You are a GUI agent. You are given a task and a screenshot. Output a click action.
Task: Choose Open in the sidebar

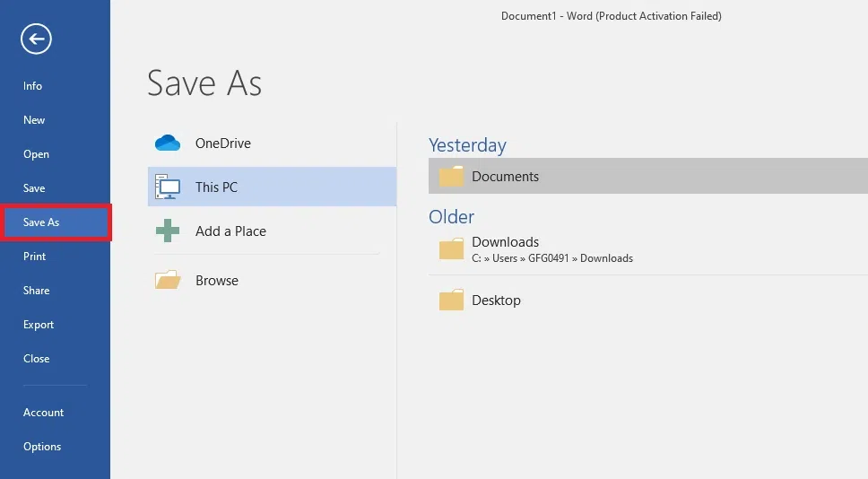point(36,154)
